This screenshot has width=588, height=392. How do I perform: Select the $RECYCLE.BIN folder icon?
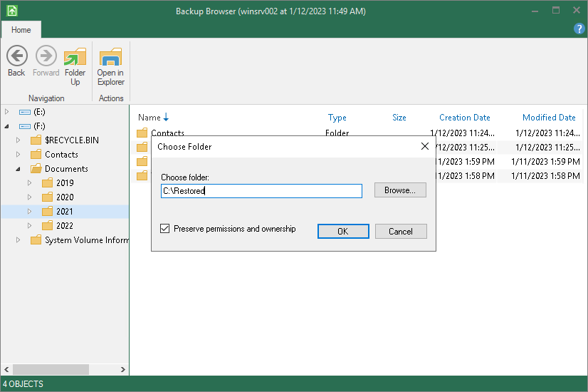(36, 140)
